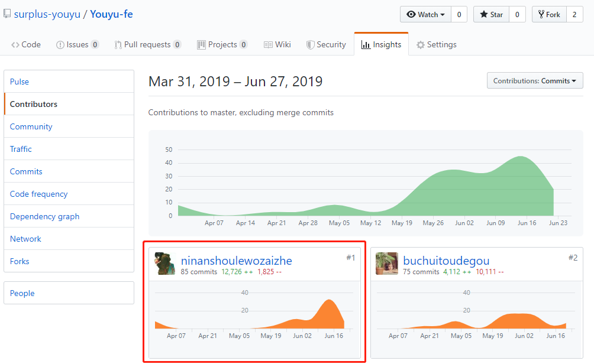Expand the Contributions: Commits dropdown
This screenshot has height=364, width=594.
click(534, 81)
